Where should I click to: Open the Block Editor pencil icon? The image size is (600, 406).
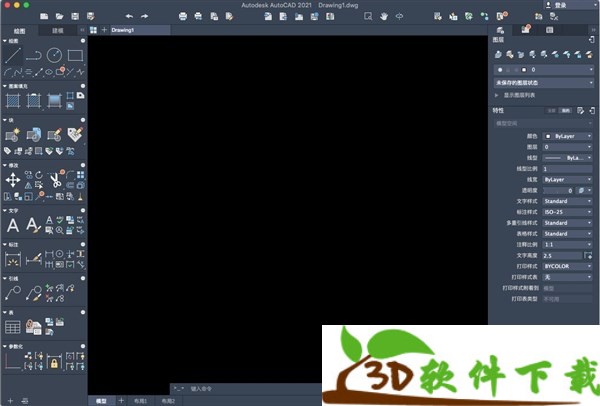point(54,135)
